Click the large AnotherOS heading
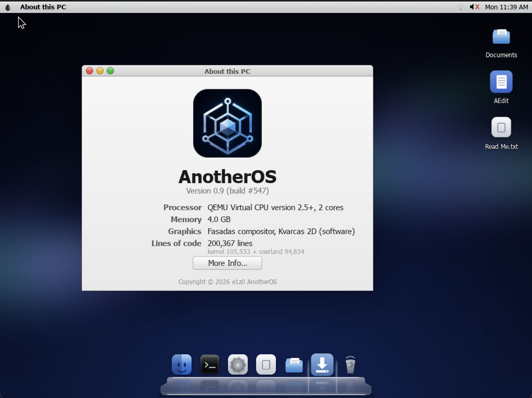532x398 pixels. pyautogui.click(x=227, y=176)
